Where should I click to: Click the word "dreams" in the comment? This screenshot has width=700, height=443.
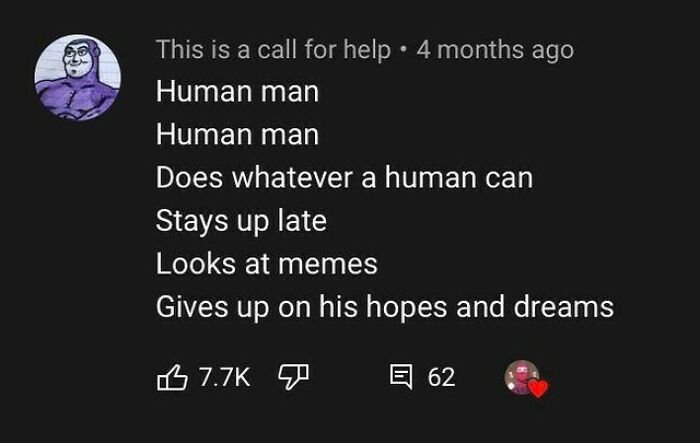point(564,307)
